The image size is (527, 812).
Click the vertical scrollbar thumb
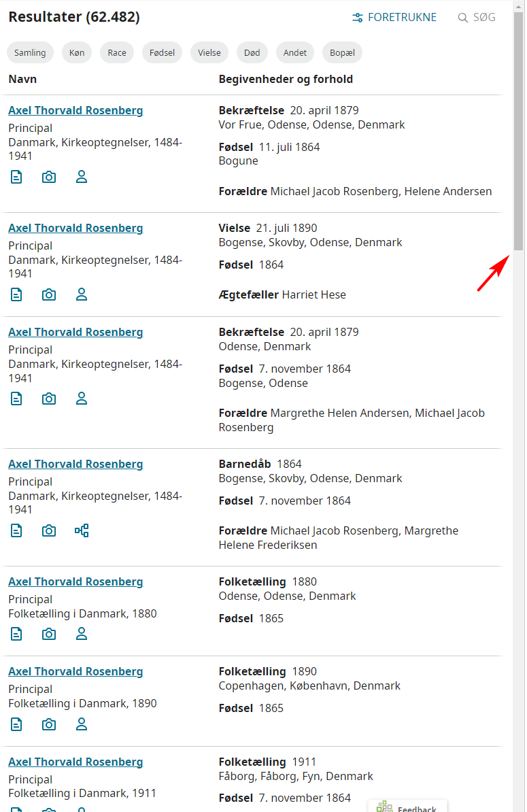(x=518, y=129)
